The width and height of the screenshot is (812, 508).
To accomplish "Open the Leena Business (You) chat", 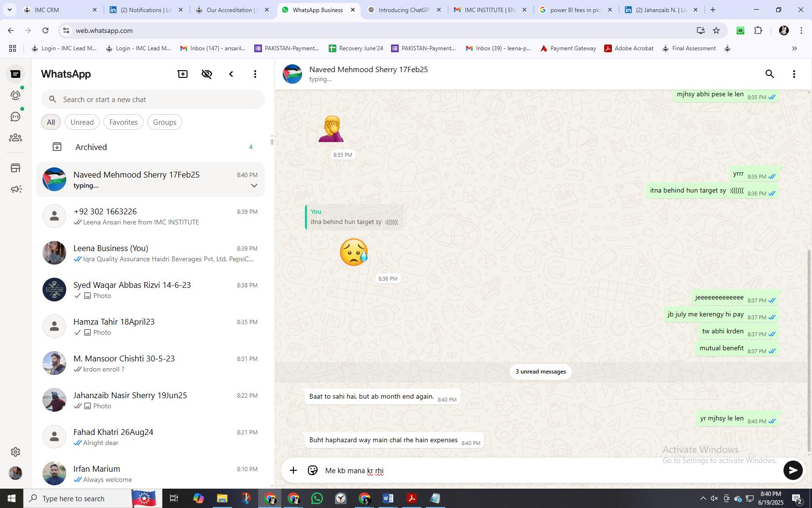I will [151, 253].
